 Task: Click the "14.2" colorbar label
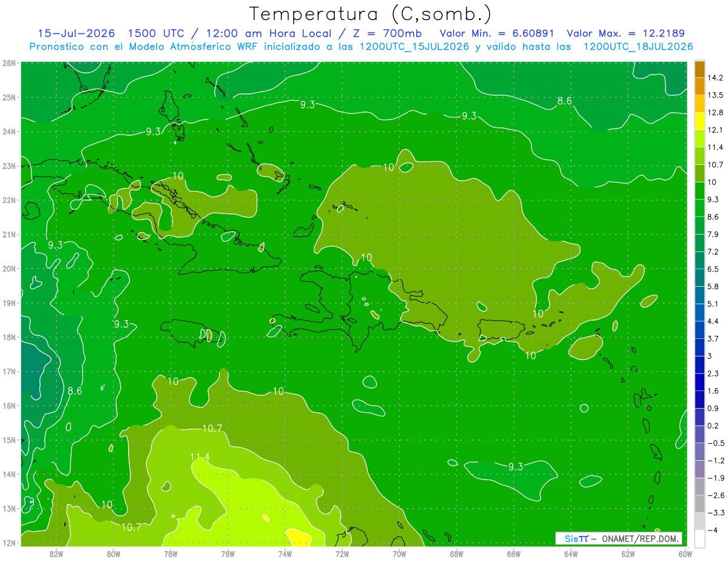coord(715,78)
